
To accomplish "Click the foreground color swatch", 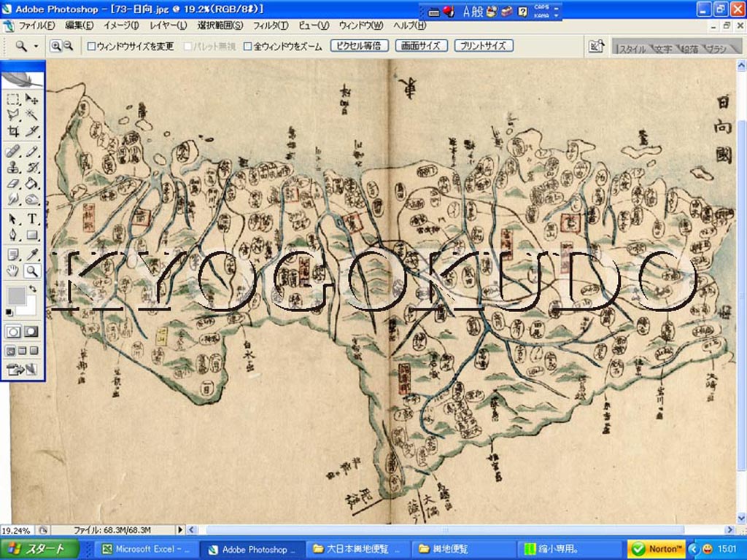I will (16, 295).
